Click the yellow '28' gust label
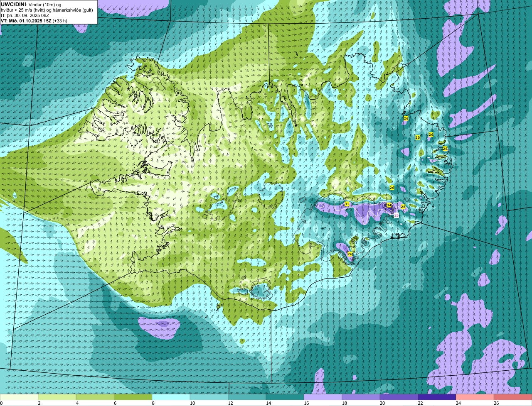The height and width of the screenshot is (406, 532). (x=403, y=206)
